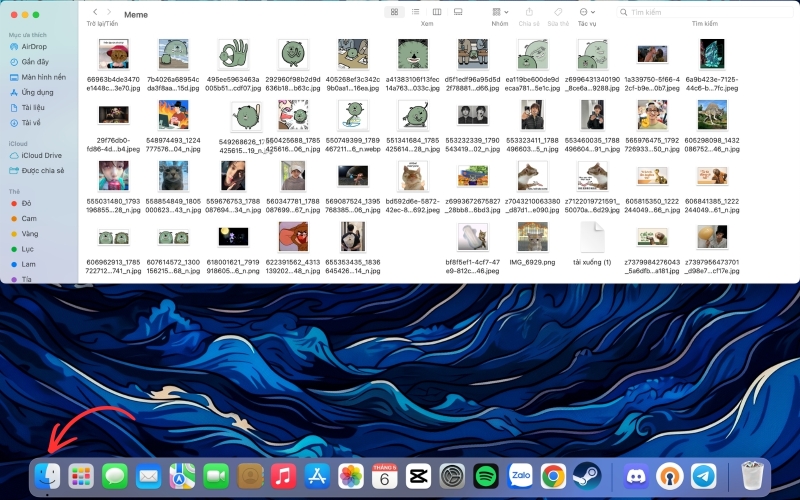The width and height of the screenshot is (800, 500).
Task: Select Tài liệu in the sidebar
Action: click(33, 108)
